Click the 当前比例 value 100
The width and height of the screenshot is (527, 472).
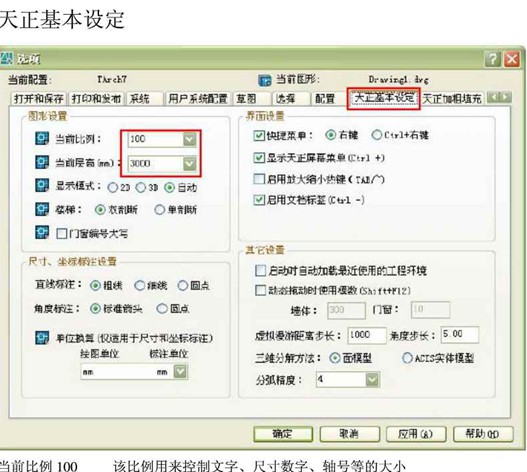(x=137, y=139)
